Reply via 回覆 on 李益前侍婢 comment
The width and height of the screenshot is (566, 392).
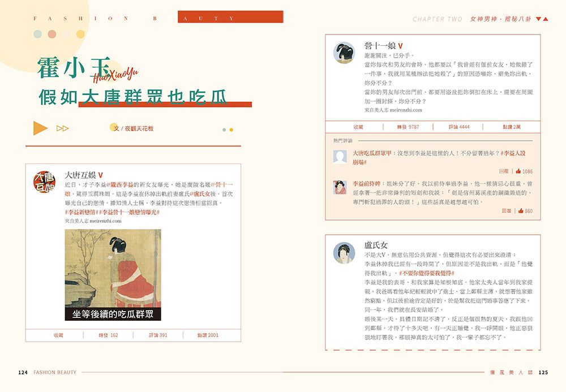(x=507, y=211)
